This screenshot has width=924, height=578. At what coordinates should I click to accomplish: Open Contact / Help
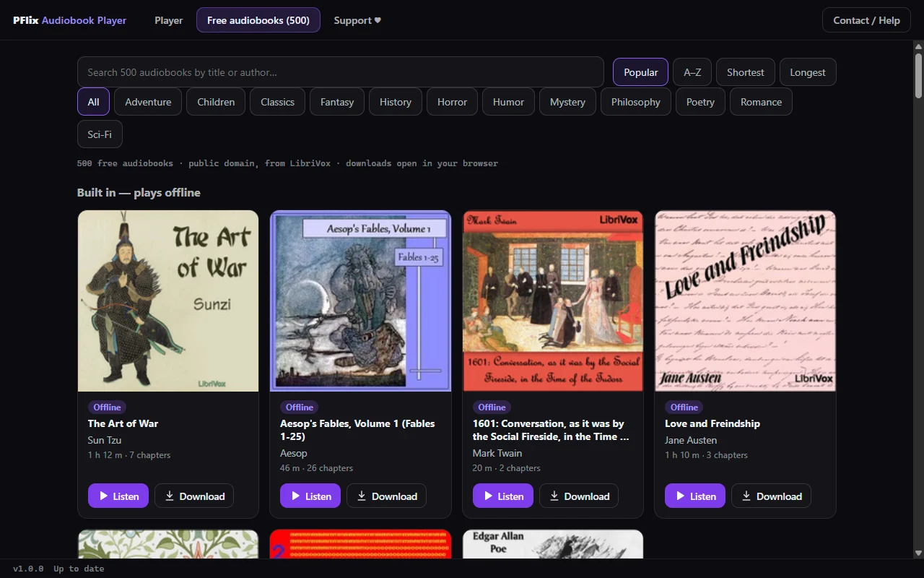(x=866, y=20)
